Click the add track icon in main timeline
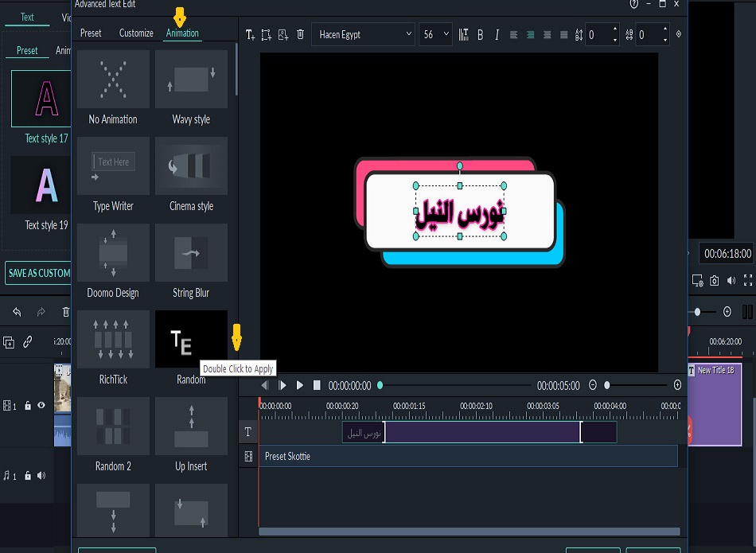 click(9, 342)
